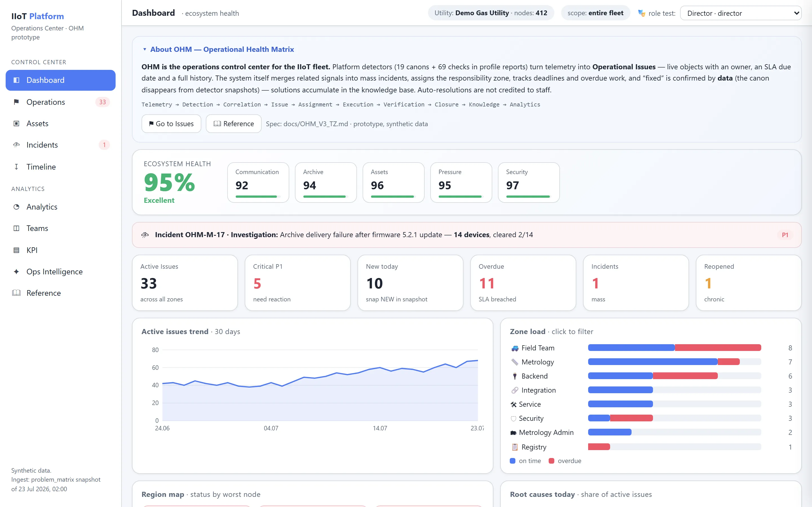Image resolution: width=812 pixels, height=507 pixels.
Task: Filter zone load by Field Team
Action: pos(651,348)
